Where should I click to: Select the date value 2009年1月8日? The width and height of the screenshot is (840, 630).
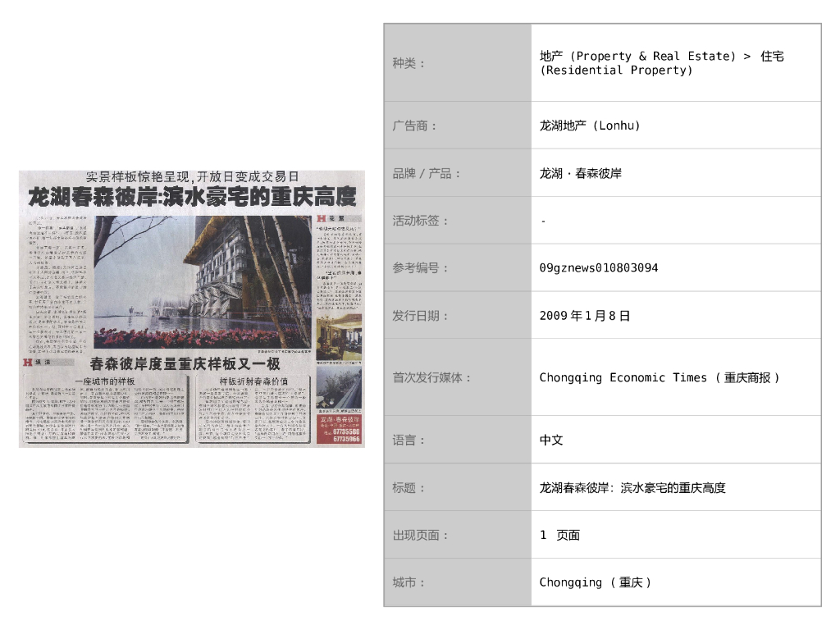pos(584,316)
